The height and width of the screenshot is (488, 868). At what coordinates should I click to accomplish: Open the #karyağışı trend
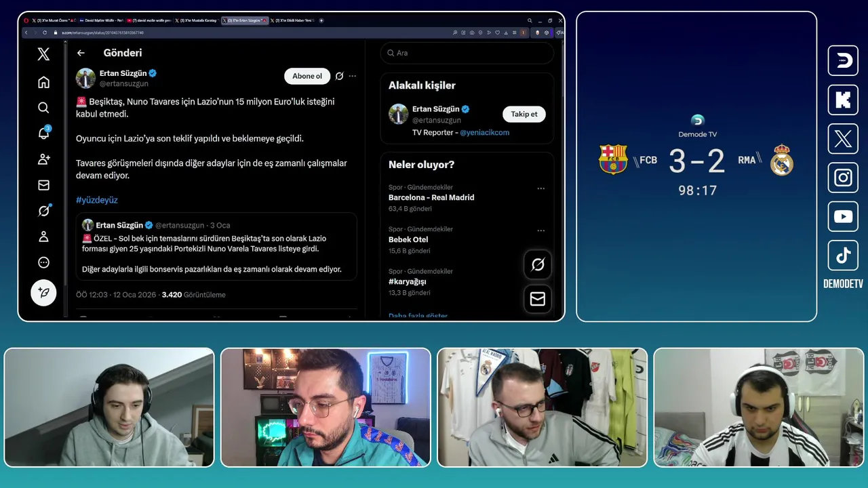pos(408,281)
